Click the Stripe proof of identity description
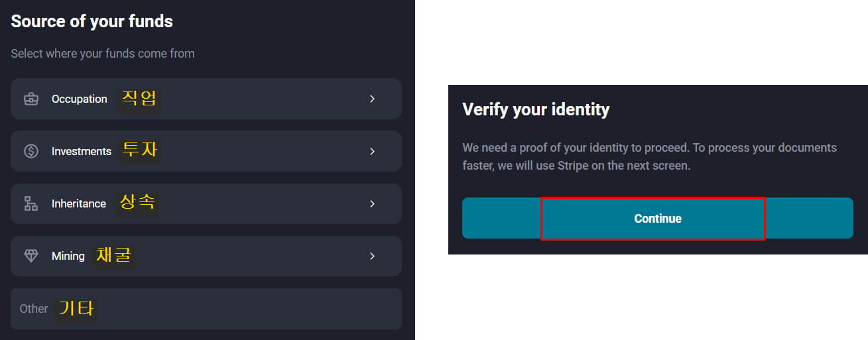The width and height of the screenshot is (868, 340). [x=650, y=156]
